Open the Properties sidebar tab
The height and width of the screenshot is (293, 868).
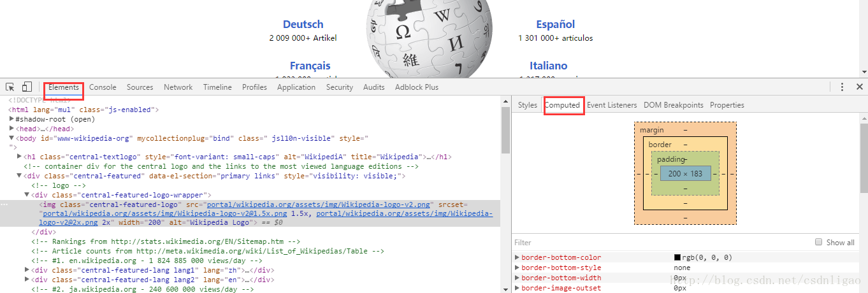pyautogui.click(x=727, y=105)
